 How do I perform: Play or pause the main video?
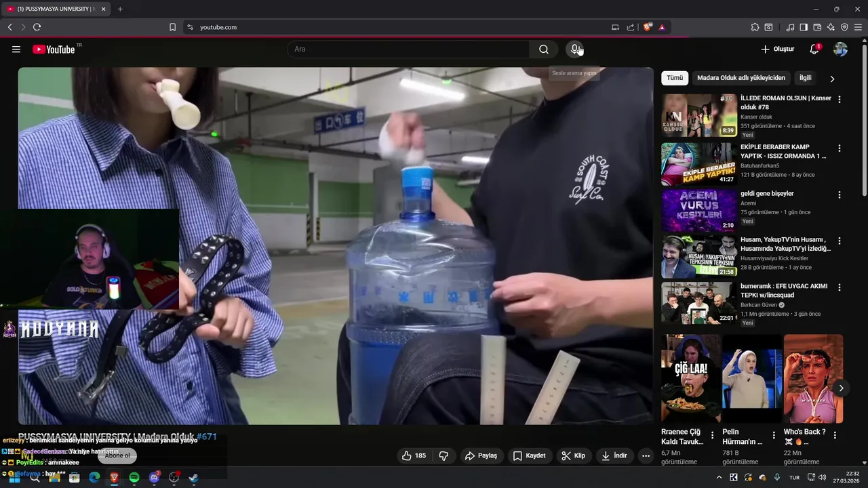tap(336, 245)
